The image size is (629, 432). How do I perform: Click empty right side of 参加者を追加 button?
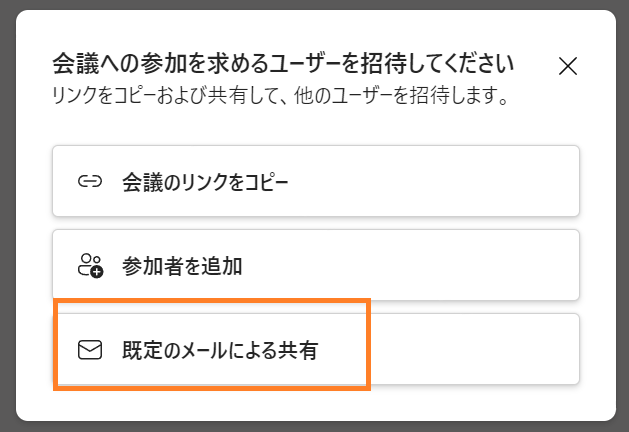point(409,265)
